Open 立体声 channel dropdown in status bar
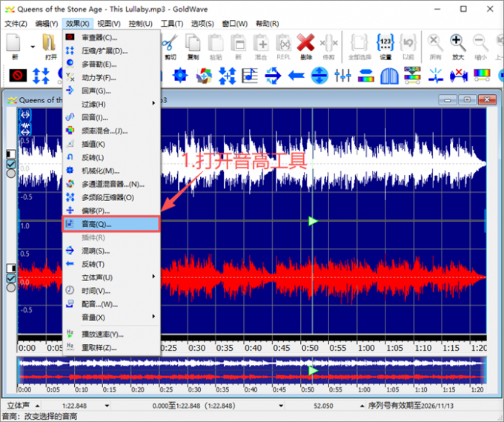Image resolution: width=504 pixels, height=422 pixels. (37, 406)
